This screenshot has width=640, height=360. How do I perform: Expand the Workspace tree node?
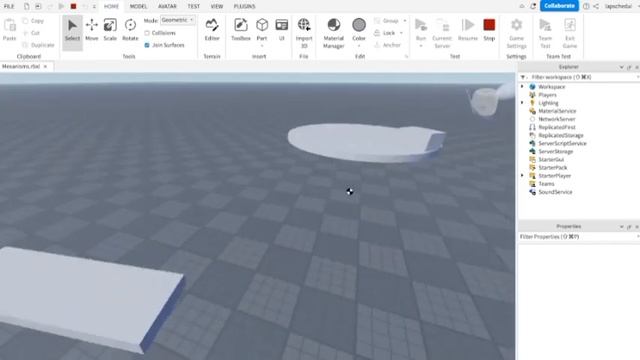tap(522, 87)
